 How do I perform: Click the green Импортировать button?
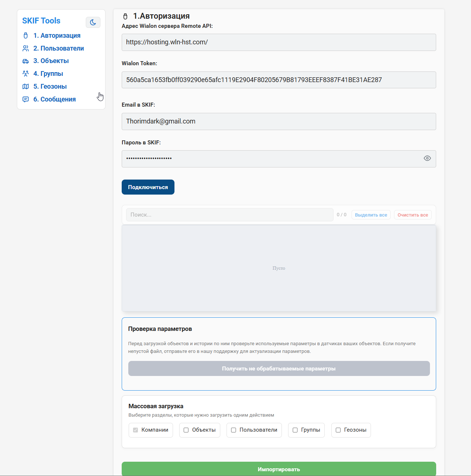(279, 469)
